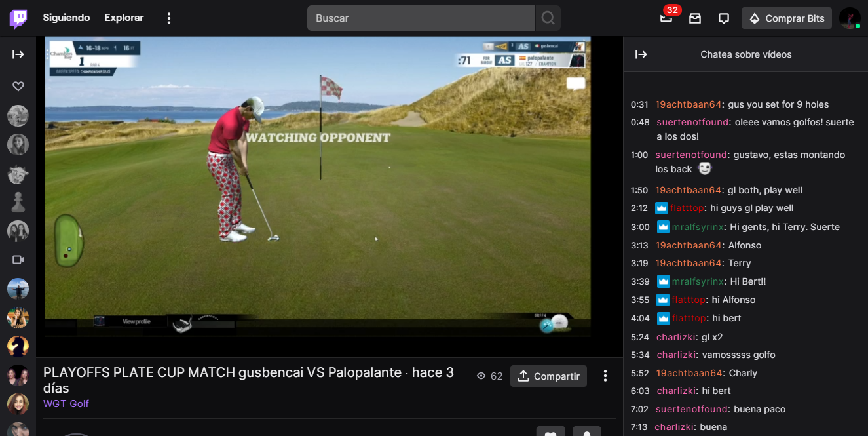Open the three-dot menu next to Explorar
This screenshot has height=436, width=868.
click(x=169, y=18)
